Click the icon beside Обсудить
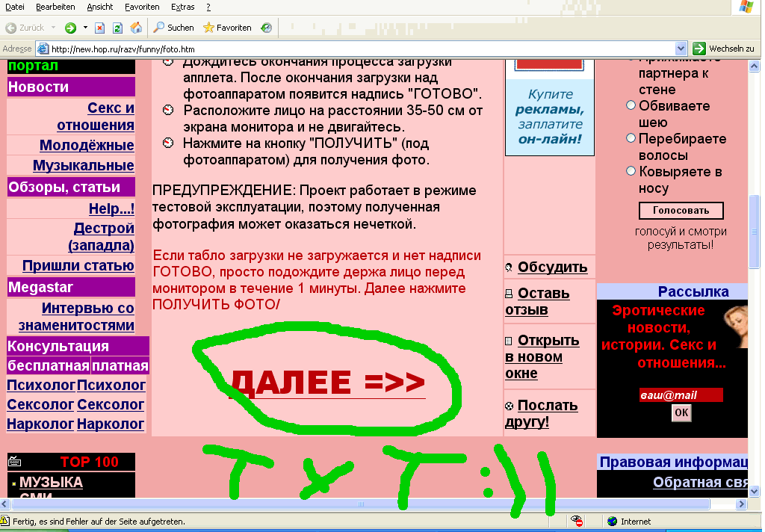The image size is (765, 532). (509, 267)
